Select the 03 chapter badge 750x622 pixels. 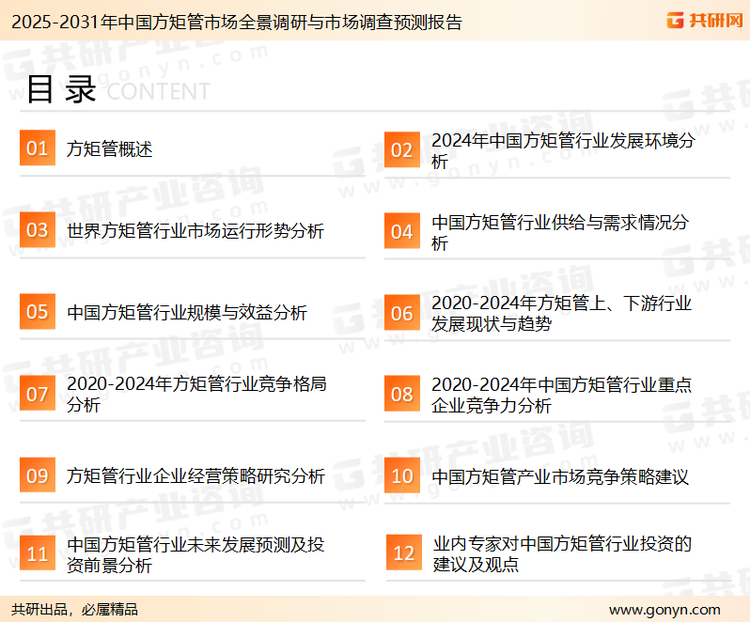[x=37, y=231]
